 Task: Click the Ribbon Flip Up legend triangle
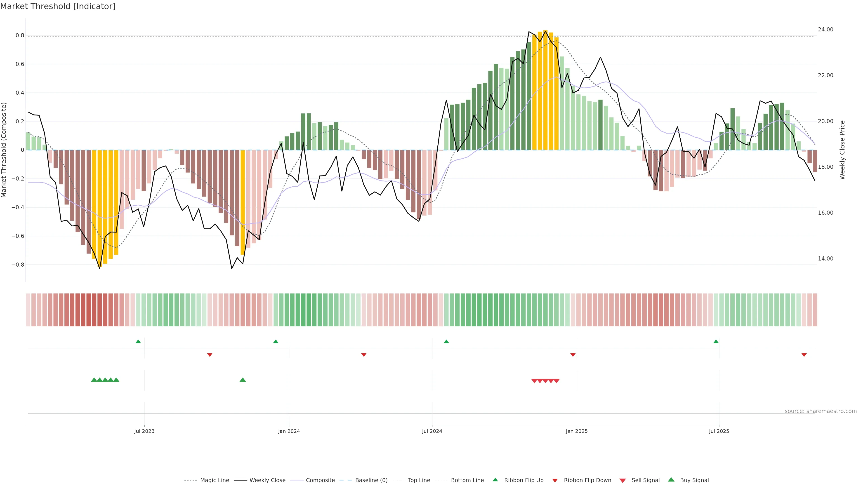coord(495,480)
